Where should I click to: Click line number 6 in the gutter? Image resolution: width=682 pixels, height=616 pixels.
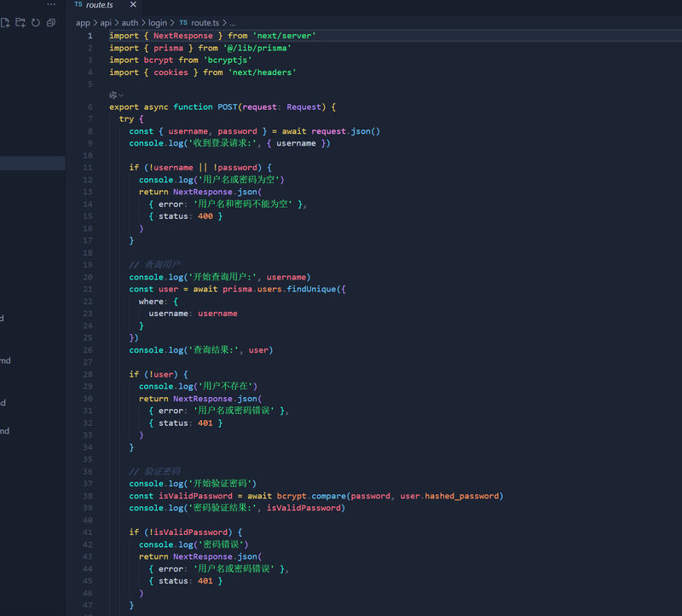[90, 107]
